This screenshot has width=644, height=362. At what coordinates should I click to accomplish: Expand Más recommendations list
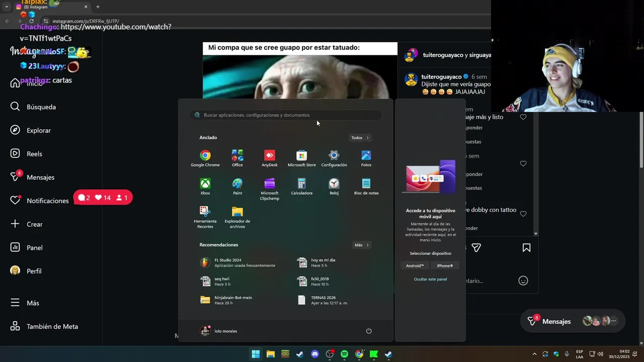(x=362, y=245)
